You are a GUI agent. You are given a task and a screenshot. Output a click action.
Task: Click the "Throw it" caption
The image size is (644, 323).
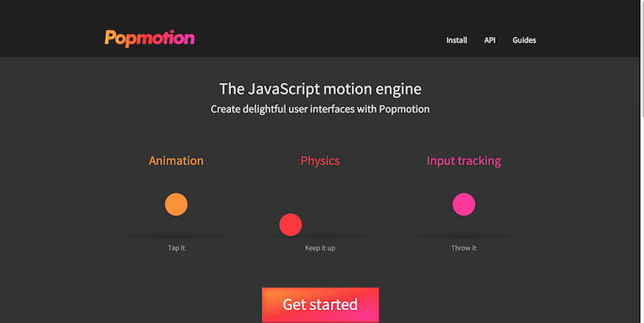[x=464, y=248]
